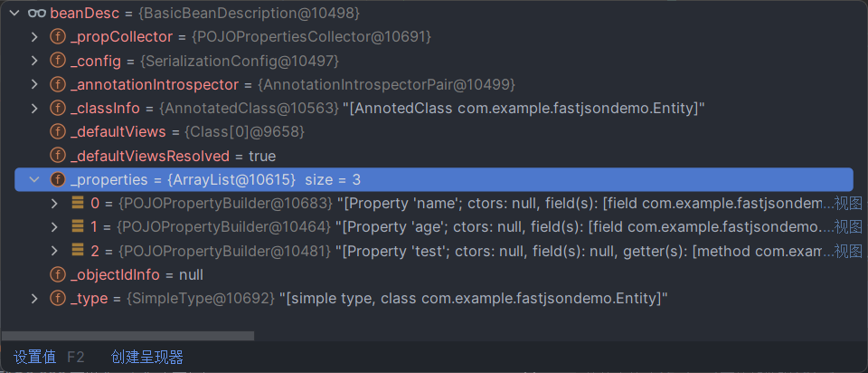Image resolution: width=868 pixels, height=373 pixels.
Task: Click 视图 link on the 'age' property row
Action: click(847, 226)
